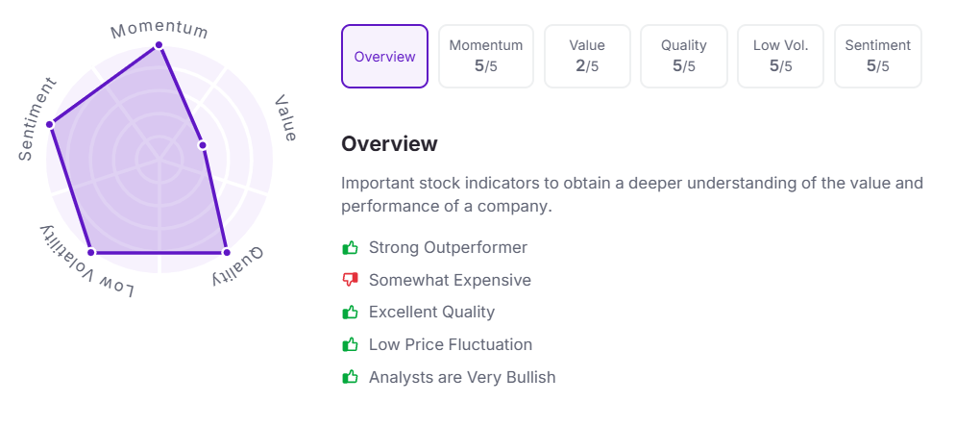The width and height of the screenshot is (980, 427).
Task: Show the Quality 5/5 tab
Action: click(684, 57)
